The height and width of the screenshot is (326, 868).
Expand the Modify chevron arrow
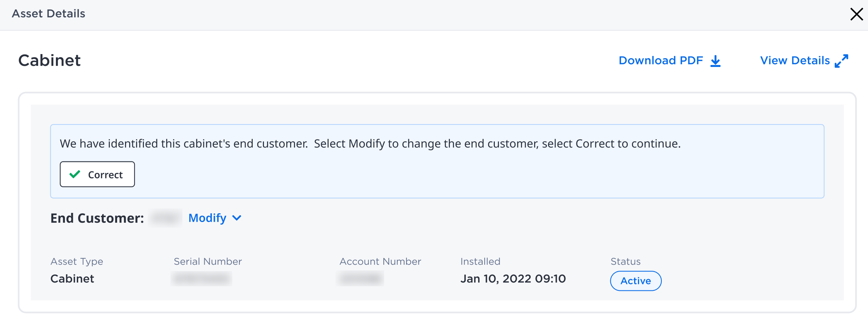click(237, 218)
